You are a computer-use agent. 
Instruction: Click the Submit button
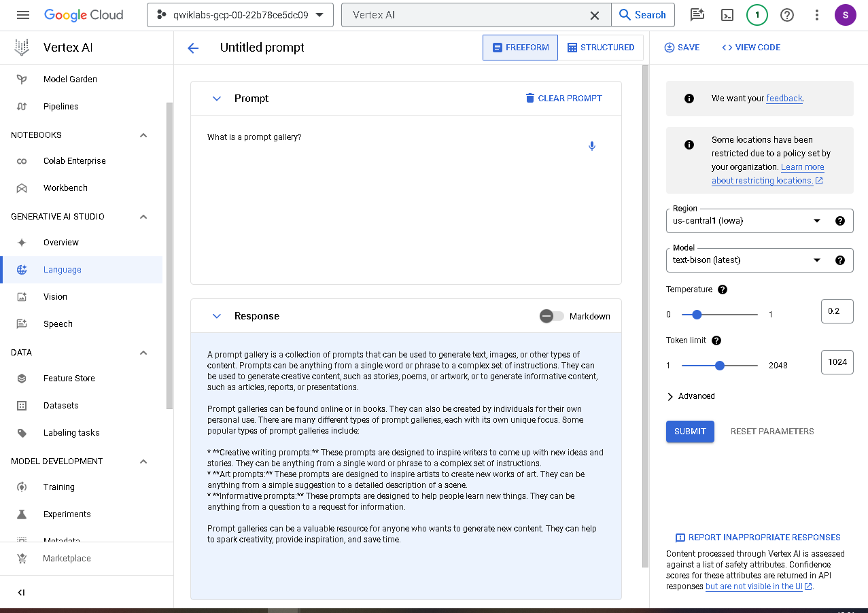pos(690,432)
